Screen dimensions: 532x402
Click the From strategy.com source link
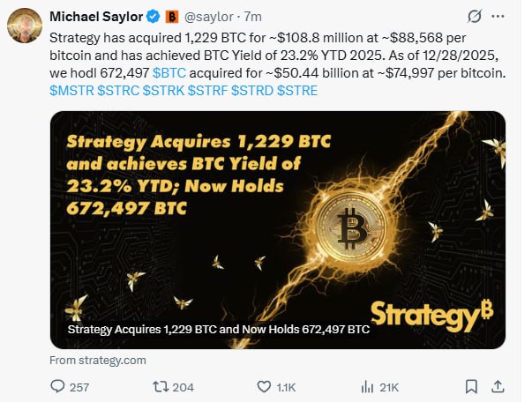click(x=97, y=360)
